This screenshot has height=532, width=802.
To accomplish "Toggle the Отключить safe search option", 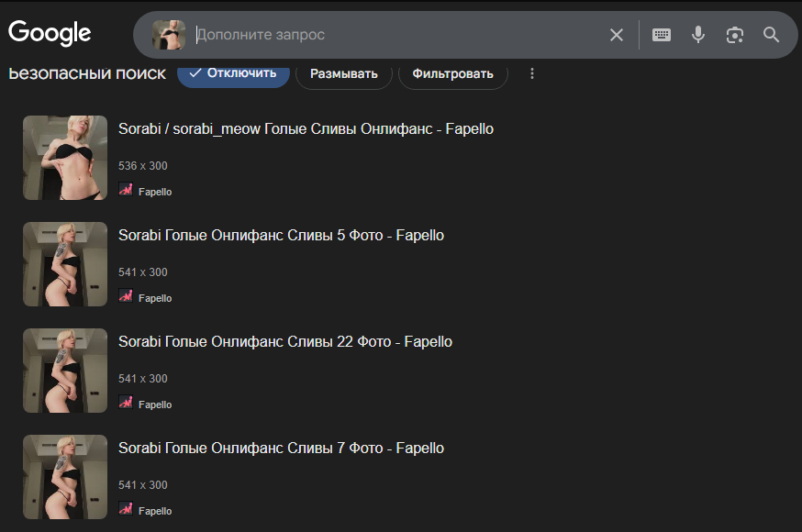I will [x=233, y=73].
